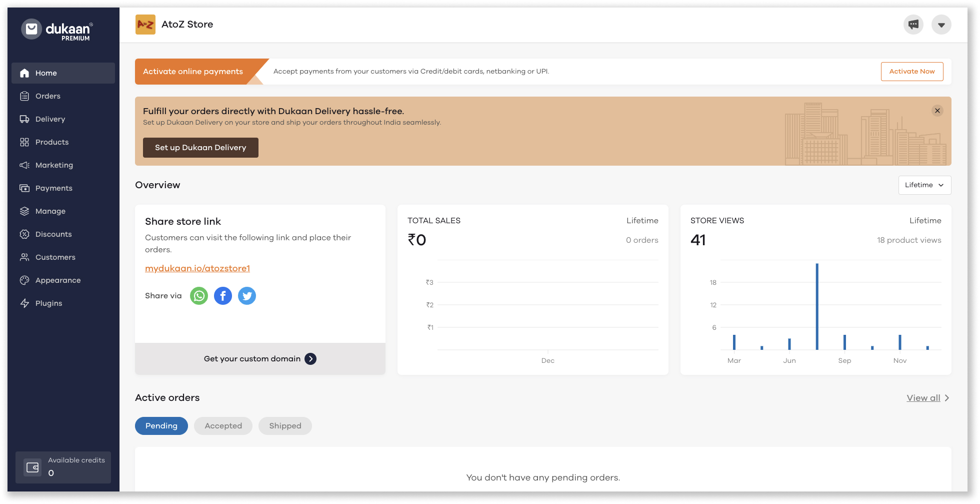The width and height of the screenshot is (980, 504).
Task: Open the Manage menu label
Action: tap(50, 211)
